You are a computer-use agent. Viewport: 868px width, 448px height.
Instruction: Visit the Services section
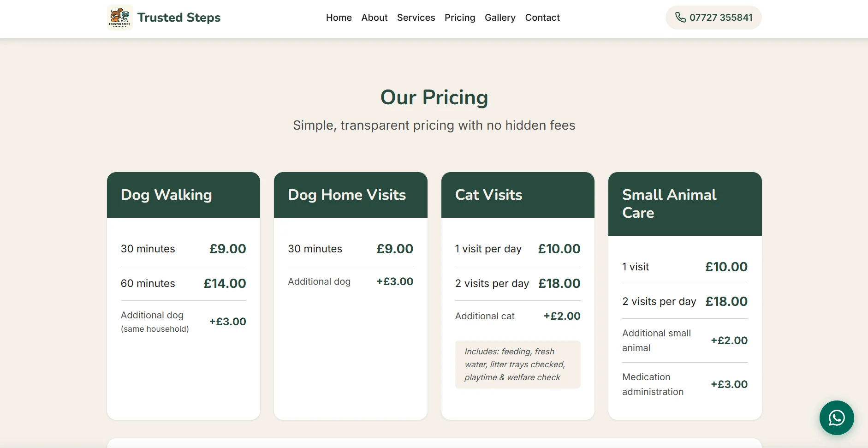coord(416,18)
